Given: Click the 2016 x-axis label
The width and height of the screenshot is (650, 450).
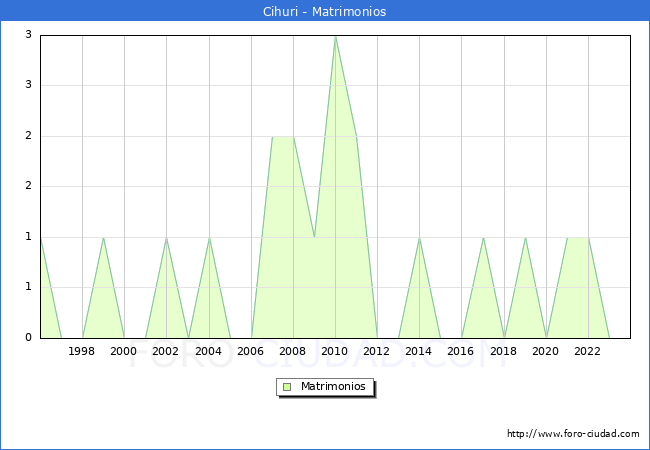Looking at the screenshot, I should (461, 351).
